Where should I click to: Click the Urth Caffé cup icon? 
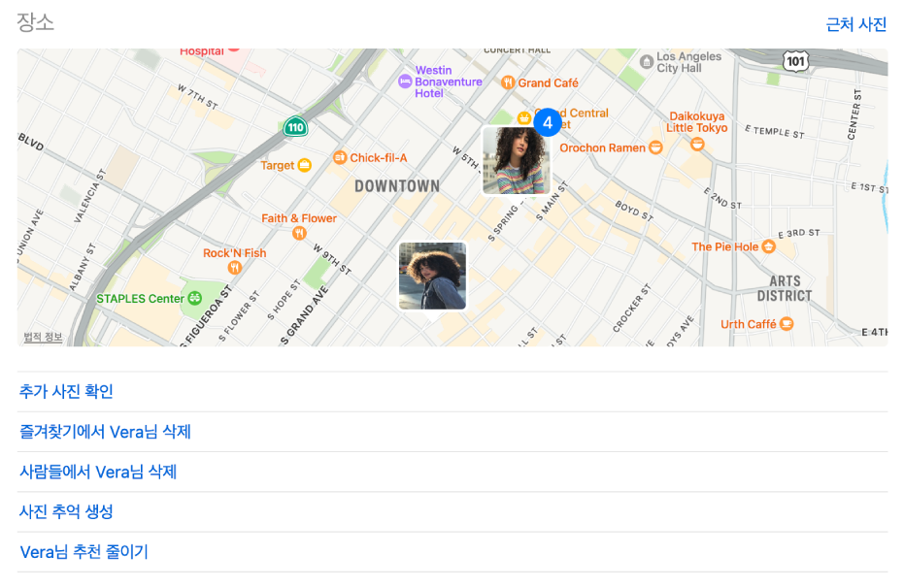(787, 324)
